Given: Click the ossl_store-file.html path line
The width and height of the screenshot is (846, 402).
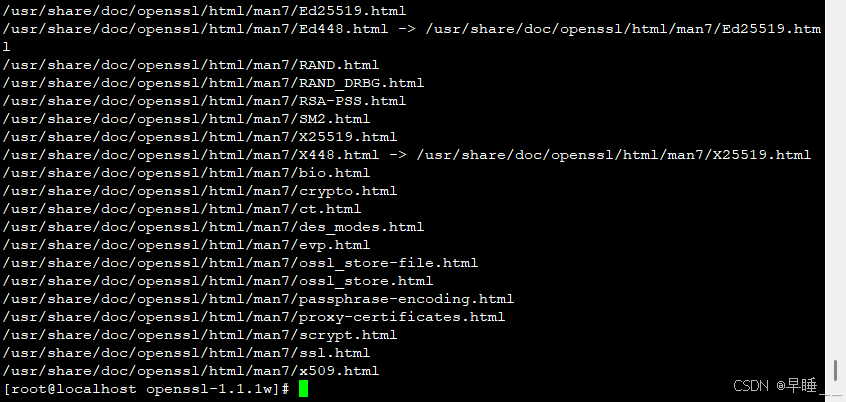Looking at the screenshot, I should [241, 263].
